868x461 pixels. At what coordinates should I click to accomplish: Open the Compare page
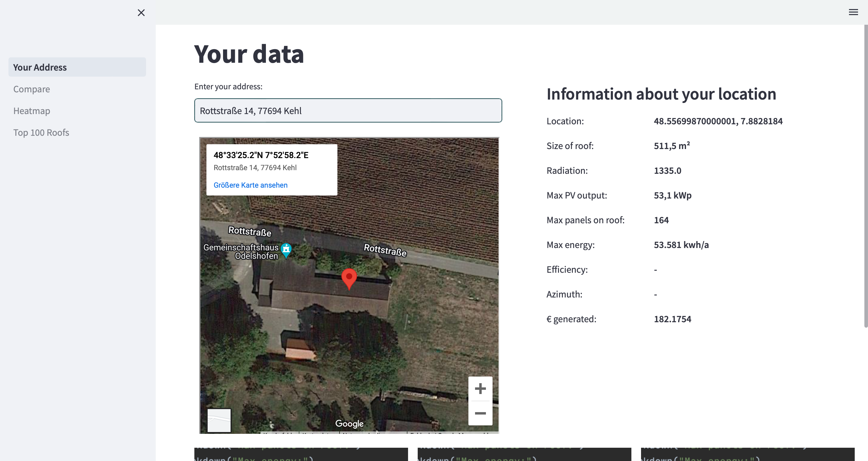32,89
